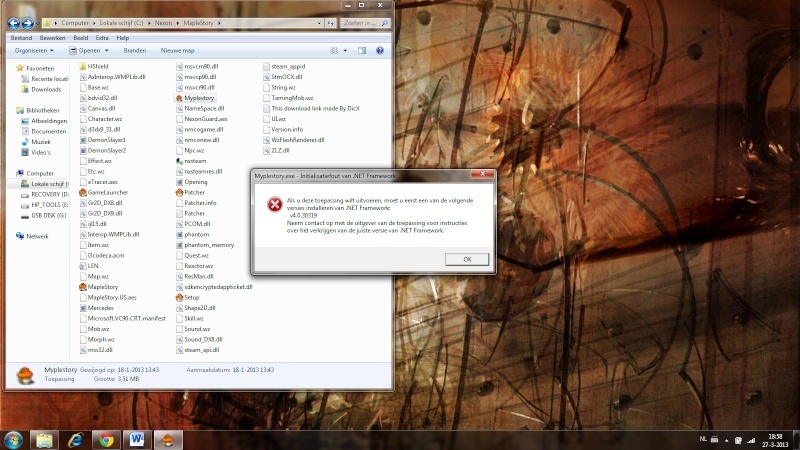800x450 pixels.
Task: Open Muziek library
Action: coord(41,142)
